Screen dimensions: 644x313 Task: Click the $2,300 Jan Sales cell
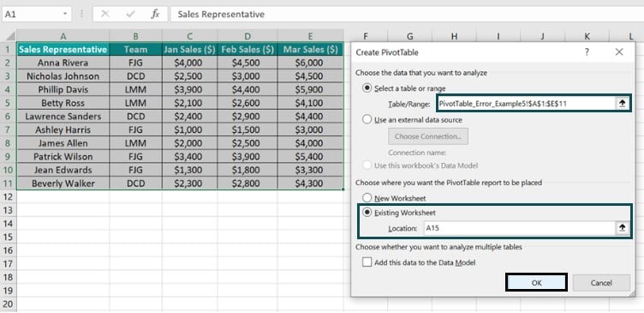point(190,184)
